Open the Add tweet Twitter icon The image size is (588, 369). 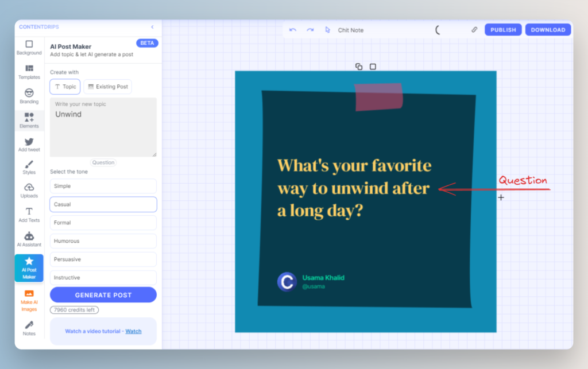29,142
